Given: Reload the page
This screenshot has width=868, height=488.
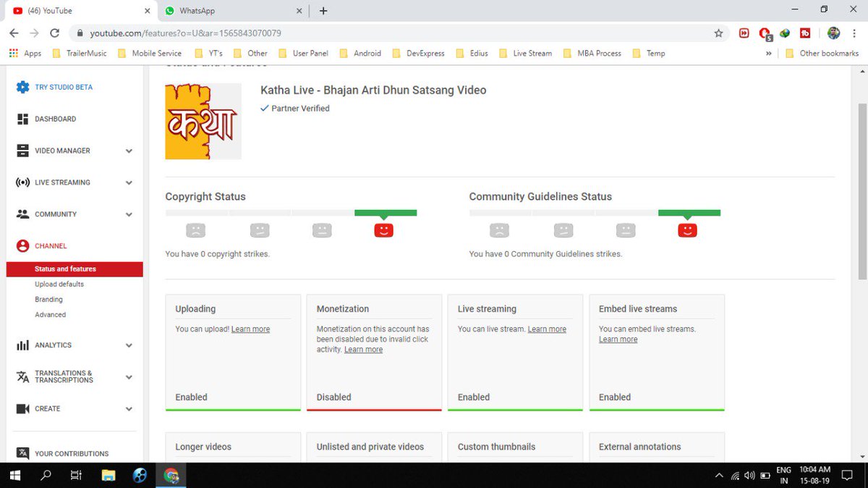Looking at the screenshot, I should (54, 33).
